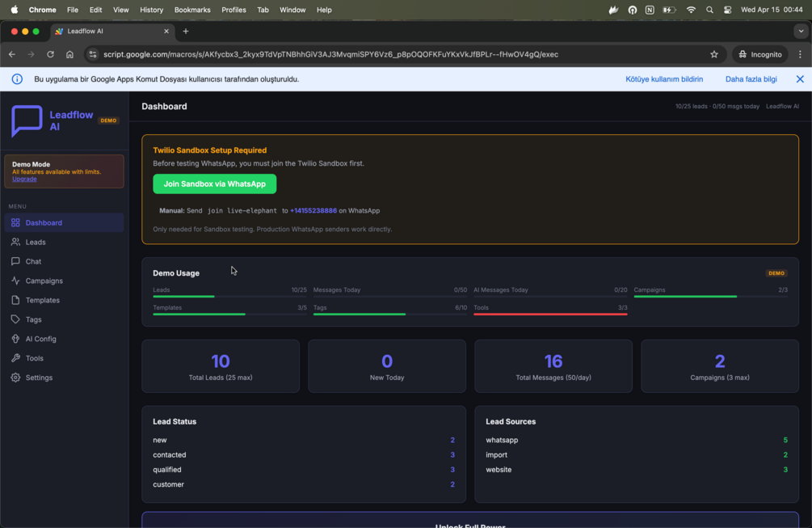Click the Upgrade link in Demo Mode

pyautogui.click(x=24, y=179)
